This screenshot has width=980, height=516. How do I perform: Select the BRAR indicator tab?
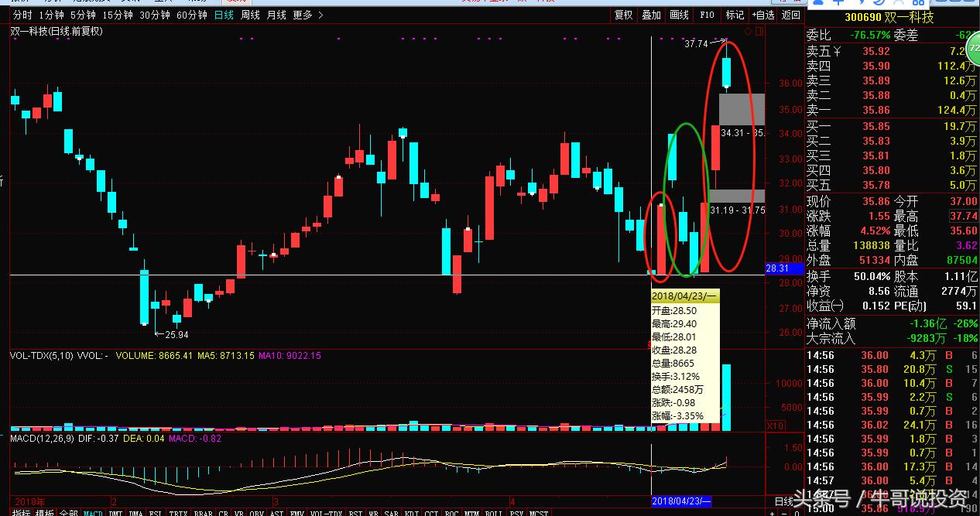click(x=203, y=512)
